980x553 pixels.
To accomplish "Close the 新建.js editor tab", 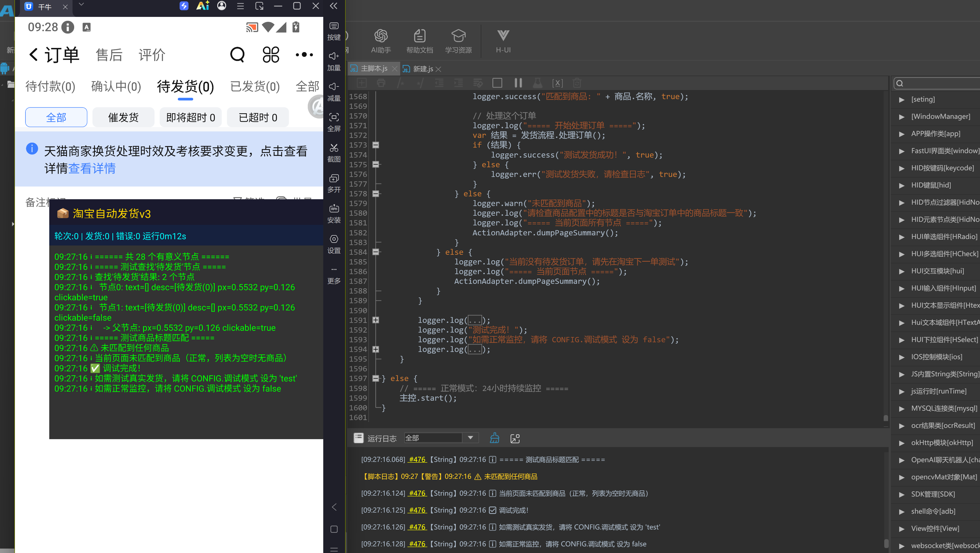I will pyautogui.click(x=438, y=69).
